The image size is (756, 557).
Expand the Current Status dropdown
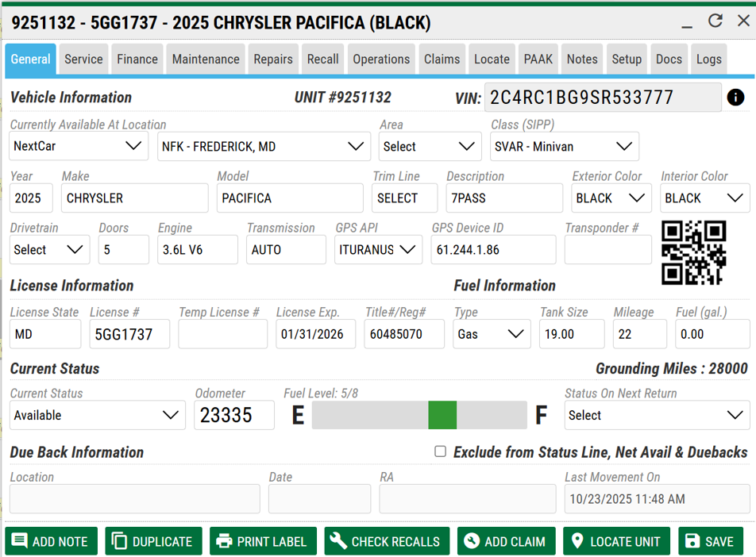(97, 415)
